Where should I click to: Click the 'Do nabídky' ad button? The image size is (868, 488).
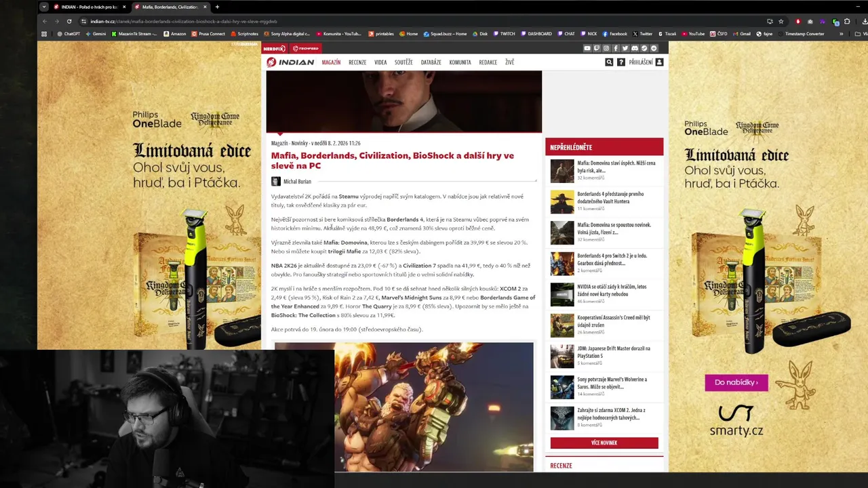736,382
